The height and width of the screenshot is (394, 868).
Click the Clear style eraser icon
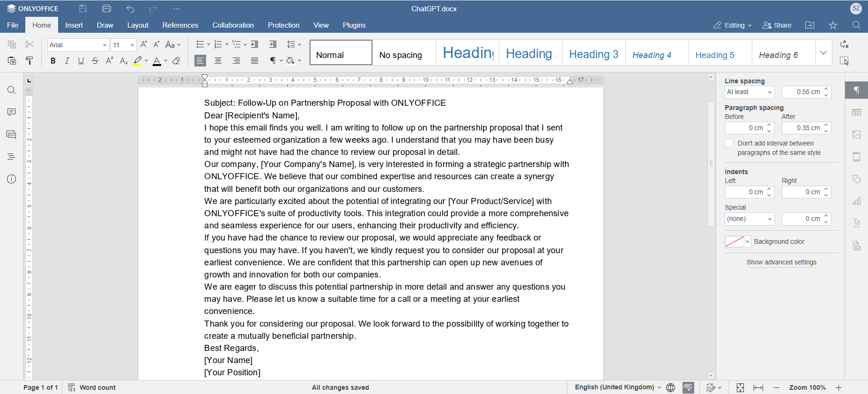[x=177, y=61]
